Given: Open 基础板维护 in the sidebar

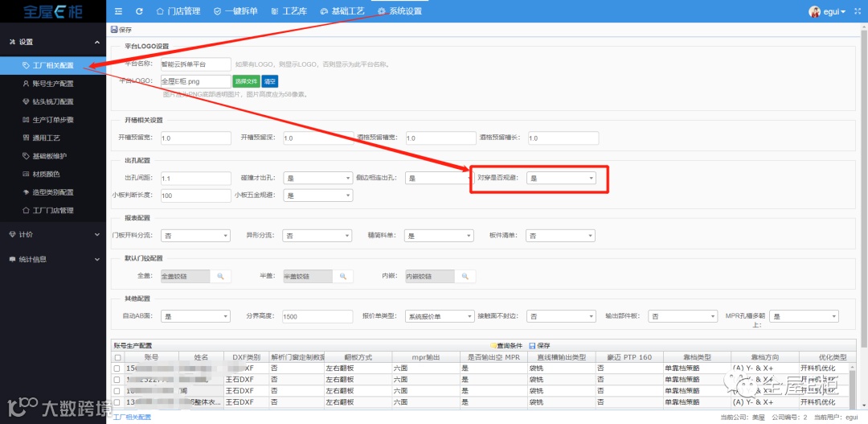Looking at the screenshot, I should [x=53, y=156].
